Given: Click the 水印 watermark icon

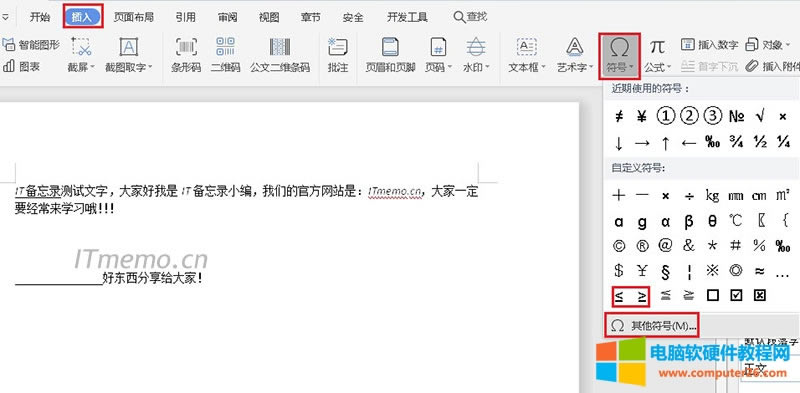Looking at the screenshot, I should [476, 47].
